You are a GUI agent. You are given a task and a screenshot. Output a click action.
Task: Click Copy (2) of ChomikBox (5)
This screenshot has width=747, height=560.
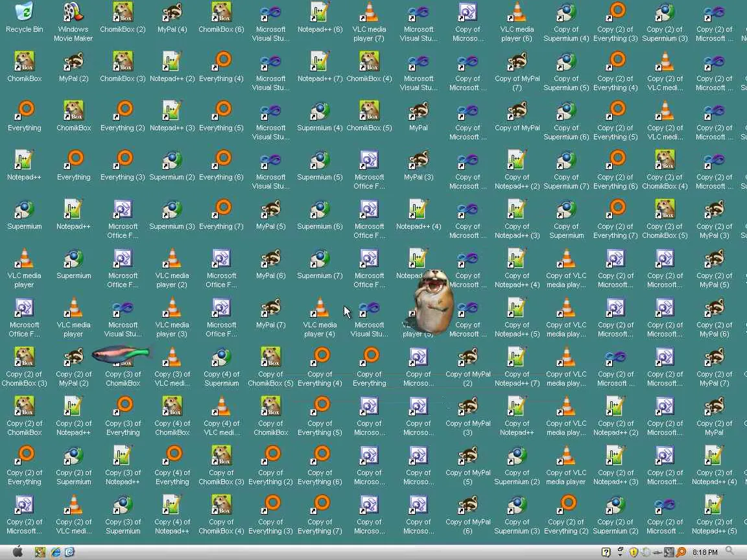[665, 219]
